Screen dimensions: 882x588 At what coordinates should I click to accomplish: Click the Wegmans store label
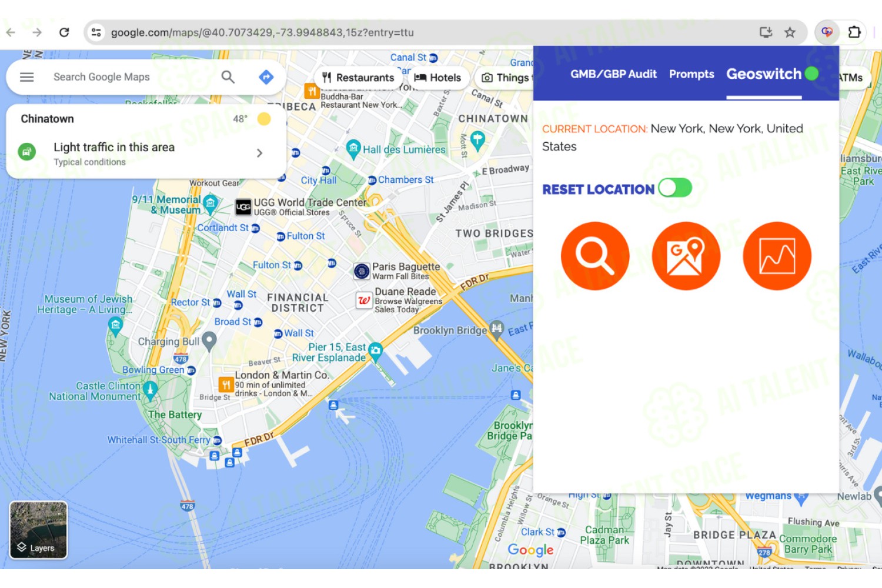[x=769, y=496]
